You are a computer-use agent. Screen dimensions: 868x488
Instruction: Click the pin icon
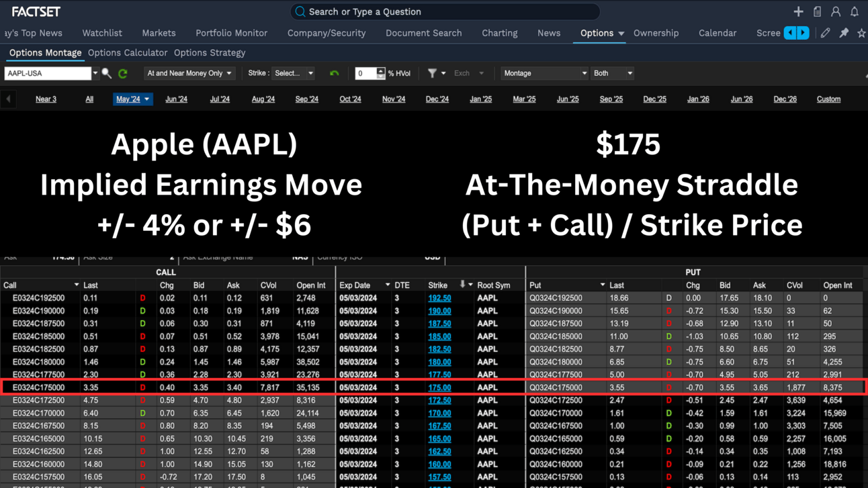click(844, 33)
